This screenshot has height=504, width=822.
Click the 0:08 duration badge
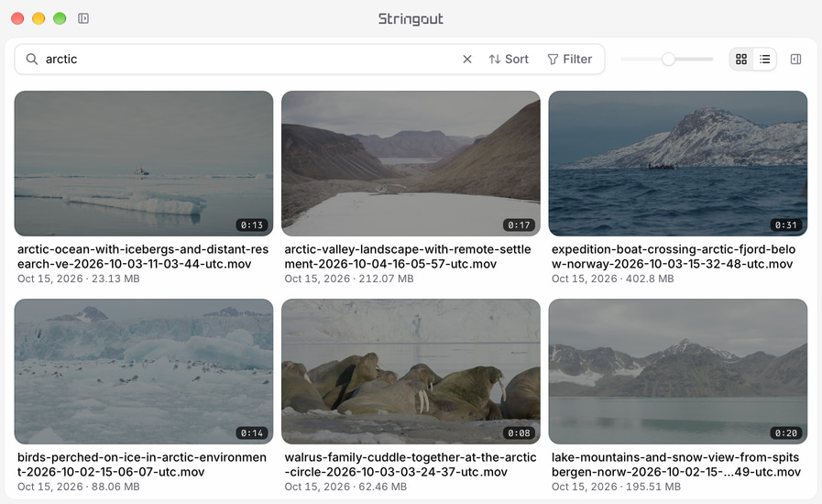point(519,433)
